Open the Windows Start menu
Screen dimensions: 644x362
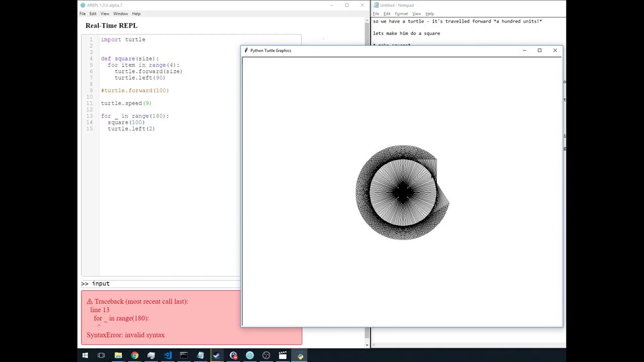[85, 356]
